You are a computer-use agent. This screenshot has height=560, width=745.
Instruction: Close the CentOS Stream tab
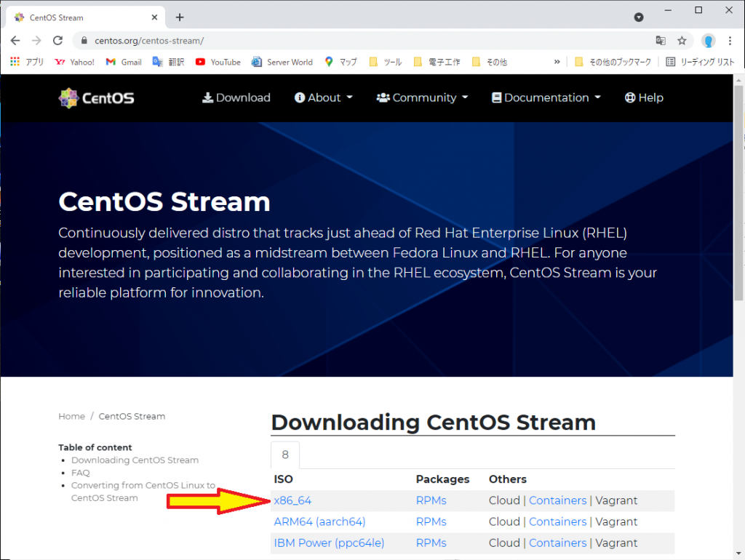tap(154, 17)
